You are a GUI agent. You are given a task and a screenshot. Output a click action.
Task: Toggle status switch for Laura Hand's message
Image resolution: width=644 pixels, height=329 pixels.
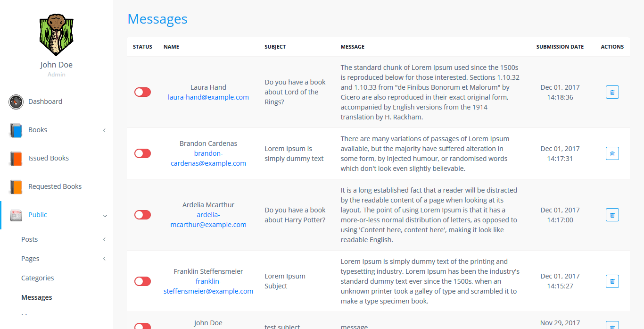click(x=142, y=92)
